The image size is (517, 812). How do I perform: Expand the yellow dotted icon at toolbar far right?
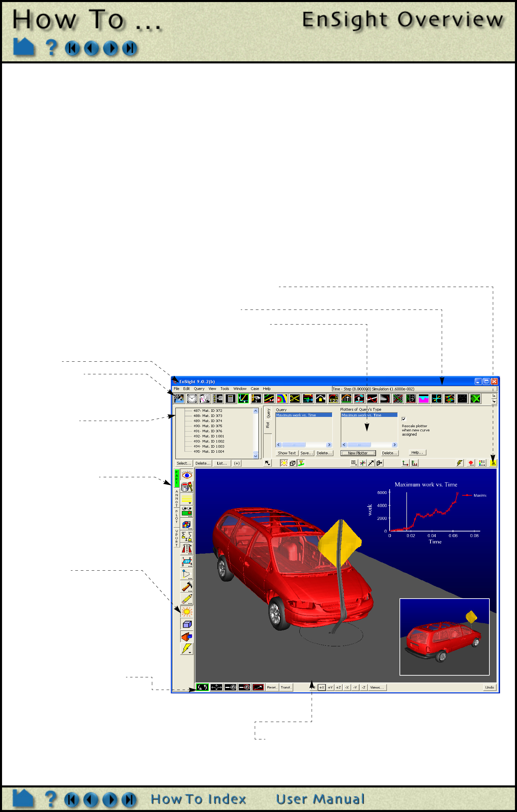click(x=493, y=463)
